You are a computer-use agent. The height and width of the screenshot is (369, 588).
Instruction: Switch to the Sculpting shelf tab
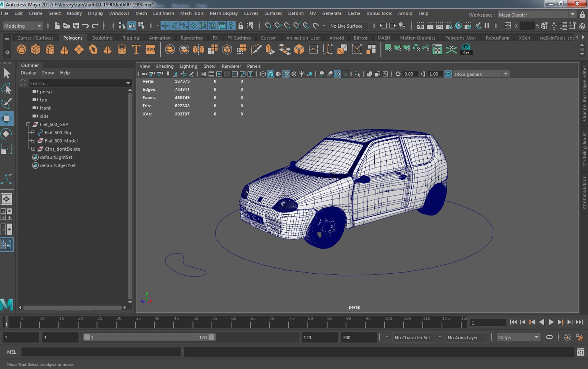(102, 38)
